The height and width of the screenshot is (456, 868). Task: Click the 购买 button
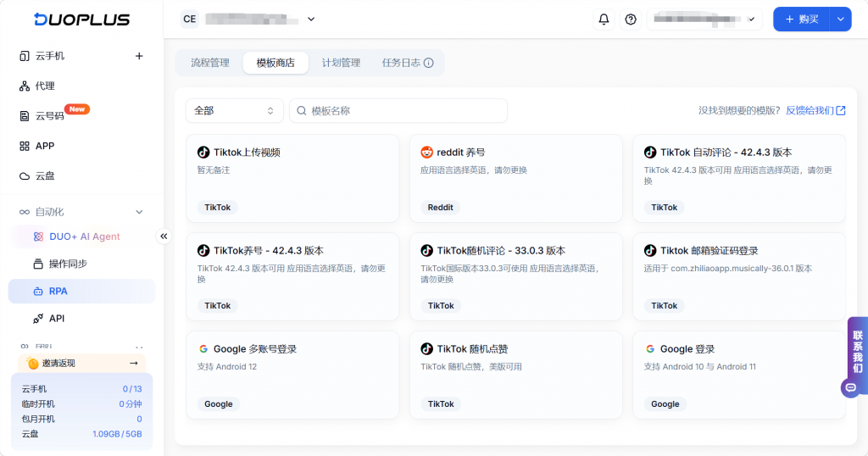pyautogui.click(x=802, y=19)
